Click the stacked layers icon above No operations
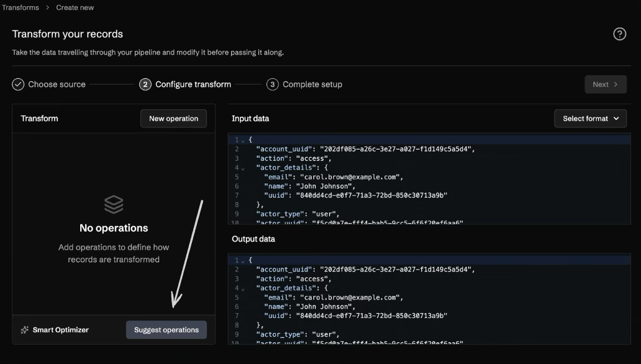Screen dimensions: 641x364 [x=114, y=204]
